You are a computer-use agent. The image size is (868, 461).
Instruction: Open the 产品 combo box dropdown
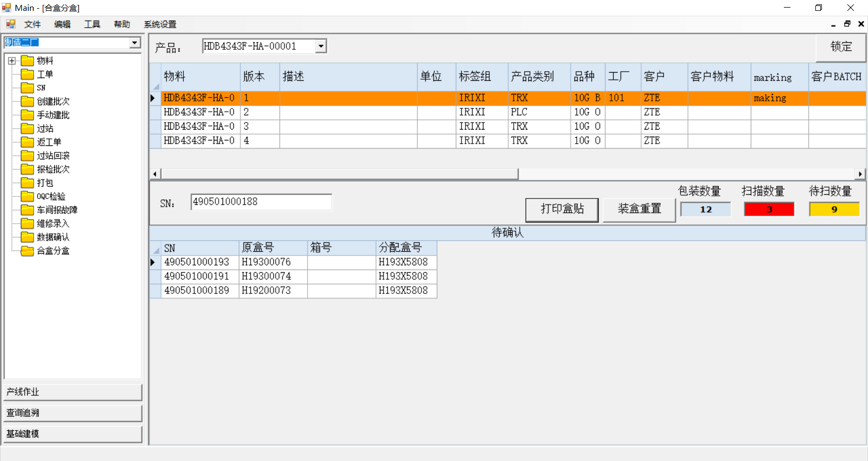tap(321, 46)
